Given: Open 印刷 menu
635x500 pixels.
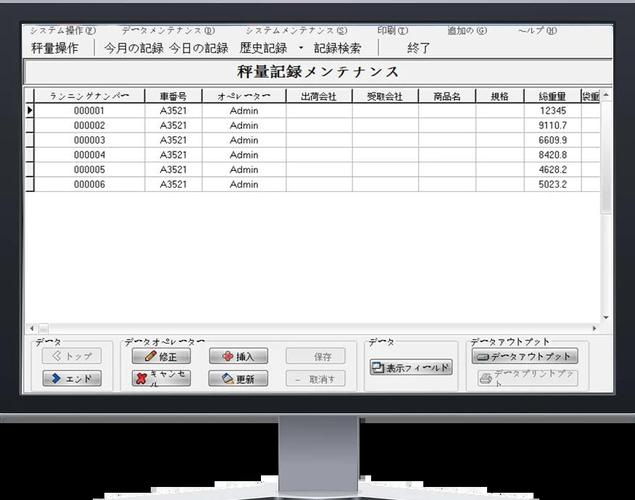Looking at the screenshot, I should pos(392,31).
